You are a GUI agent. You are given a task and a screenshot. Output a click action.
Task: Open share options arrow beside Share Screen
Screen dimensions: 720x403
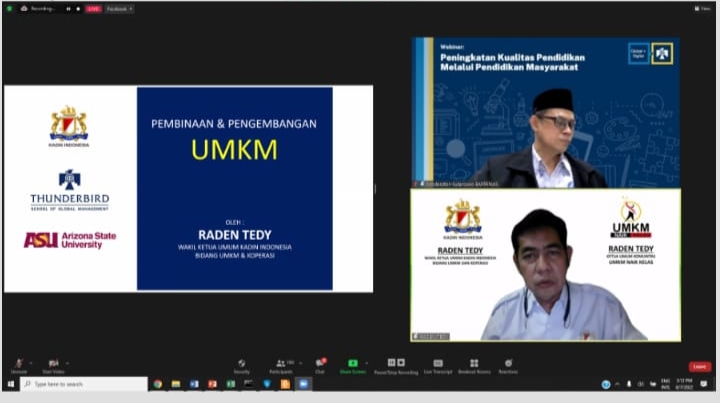(x=366, y=363)
